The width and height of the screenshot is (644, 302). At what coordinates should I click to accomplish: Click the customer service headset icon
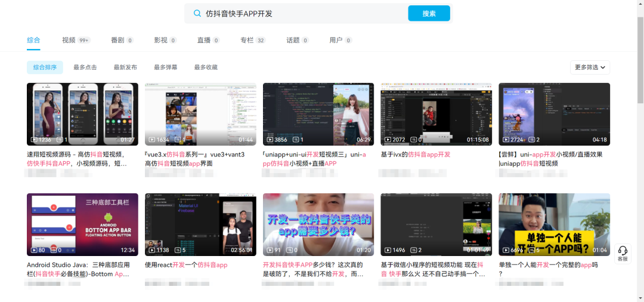623,250
